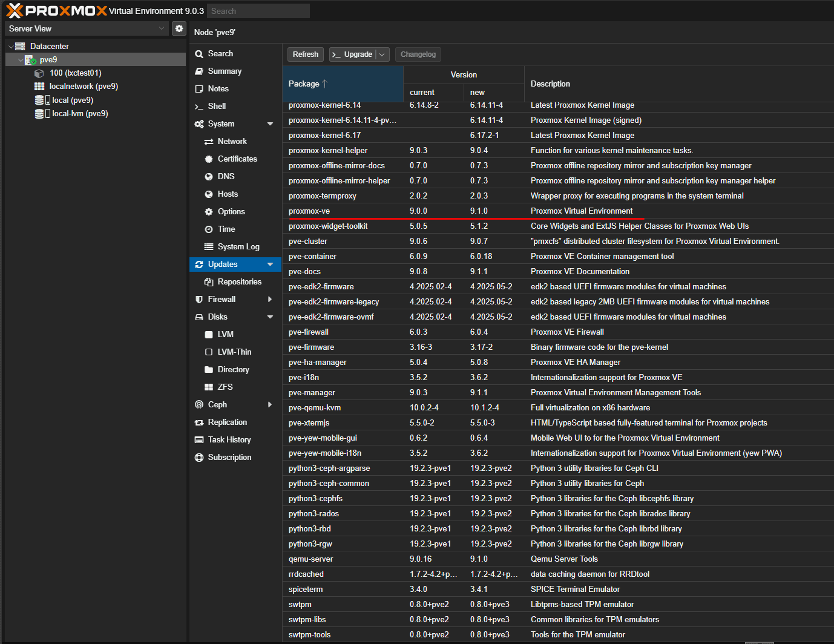Click the Task History icon
834x644 pixels.
pyautogui.click(x=199, y=439)
